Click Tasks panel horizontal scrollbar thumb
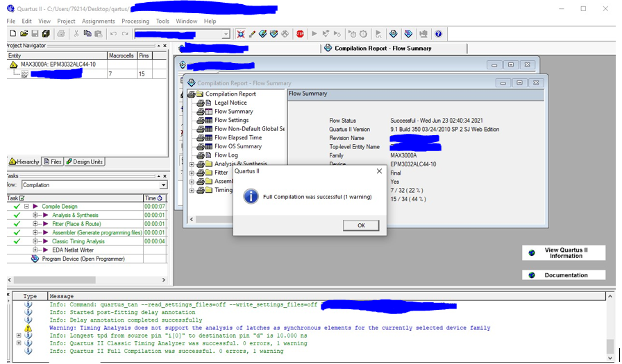The height and width of the screenshot is (364, 622). pos(55,279)
